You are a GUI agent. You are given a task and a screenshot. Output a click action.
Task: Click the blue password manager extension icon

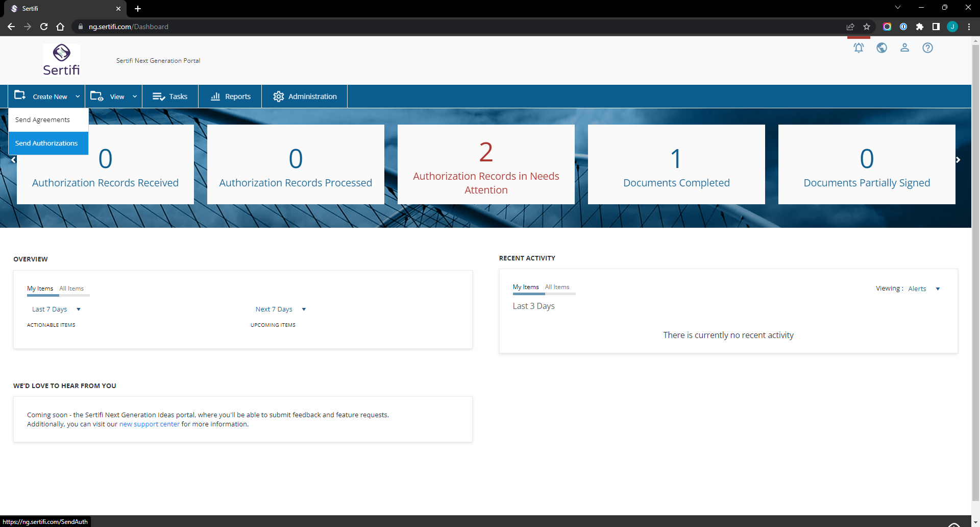(x=903, y=27)
